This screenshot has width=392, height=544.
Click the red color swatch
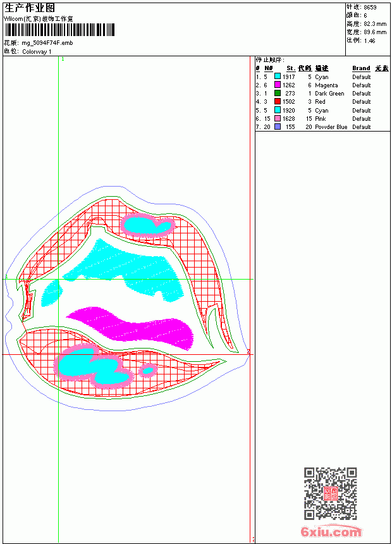(278, 101)
